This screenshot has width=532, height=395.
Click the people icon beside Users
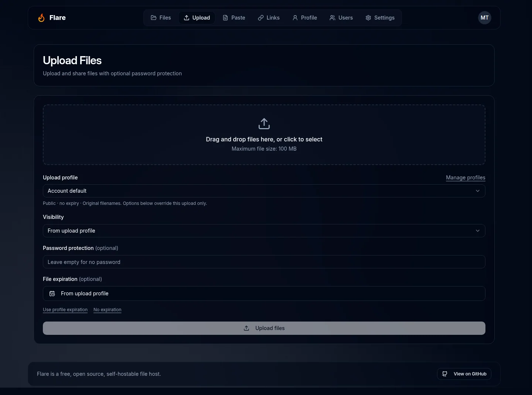click(332, 18)
